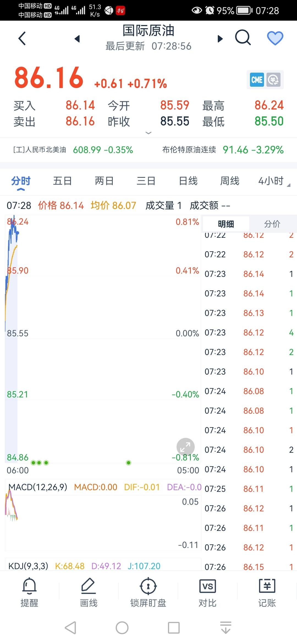The image size is (297, 644).
Task: Switch to next instrument with right triangle
Action: click(x=220, y=39)
